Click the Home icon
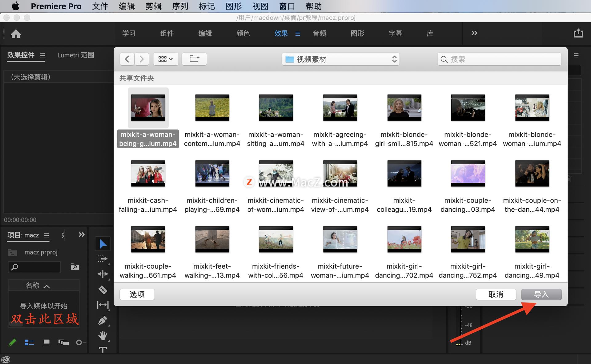 [16, 34]
